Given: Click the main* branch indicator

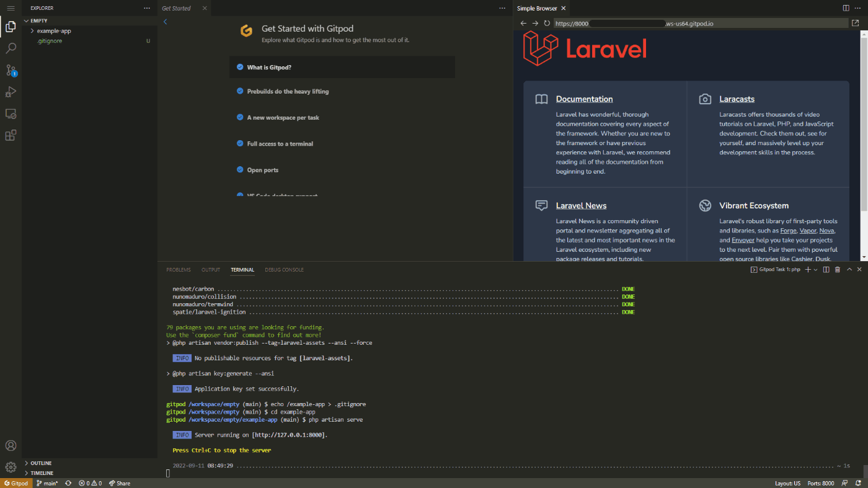Looking at the screenshot, I should click(x=46, y=483).
